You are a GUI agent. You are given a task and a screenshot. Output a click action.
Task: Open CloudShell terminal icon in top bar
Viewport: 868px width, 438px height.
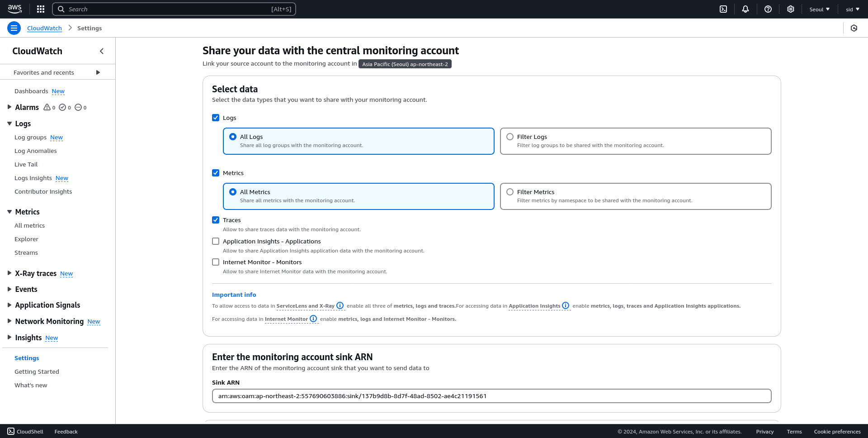click(x=723, y=9)
